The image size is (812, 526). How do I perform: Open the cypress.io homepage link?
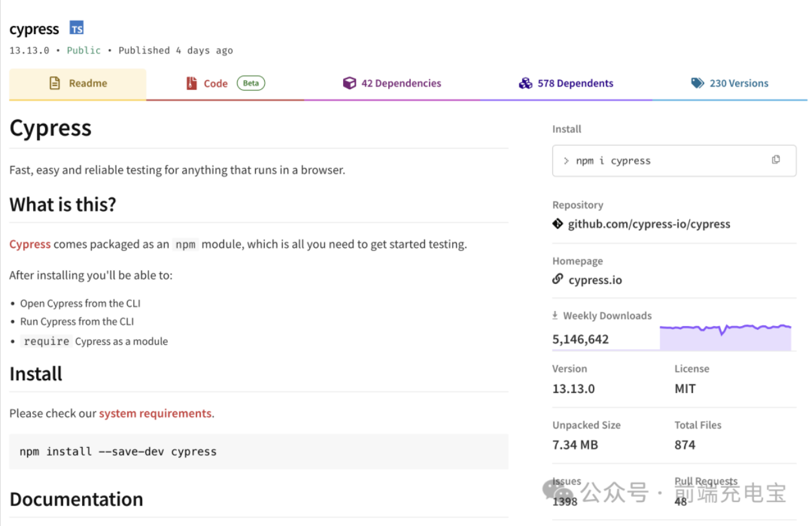596,280
